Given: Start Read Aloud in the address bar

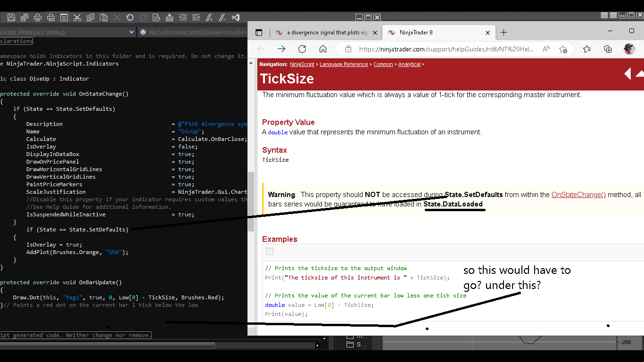Looking at the screenshot, I should point(546,49).
